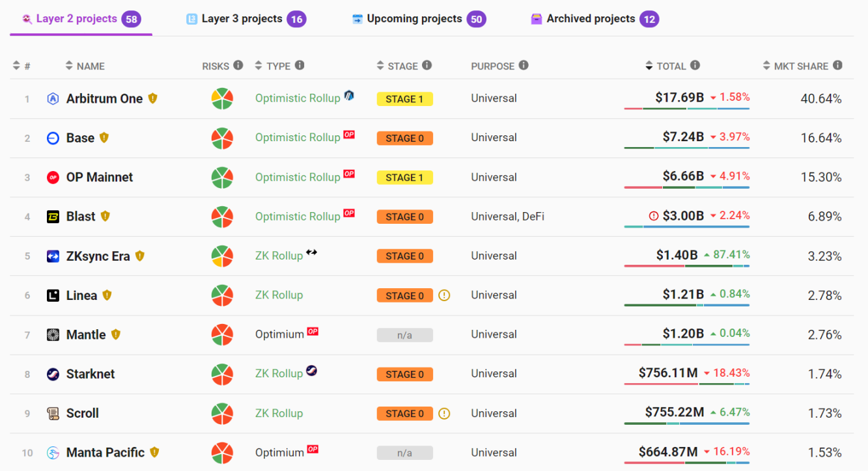Click Arbitrum One STAGE 1 badge
The image size is (868, 471).
(404, 99)
